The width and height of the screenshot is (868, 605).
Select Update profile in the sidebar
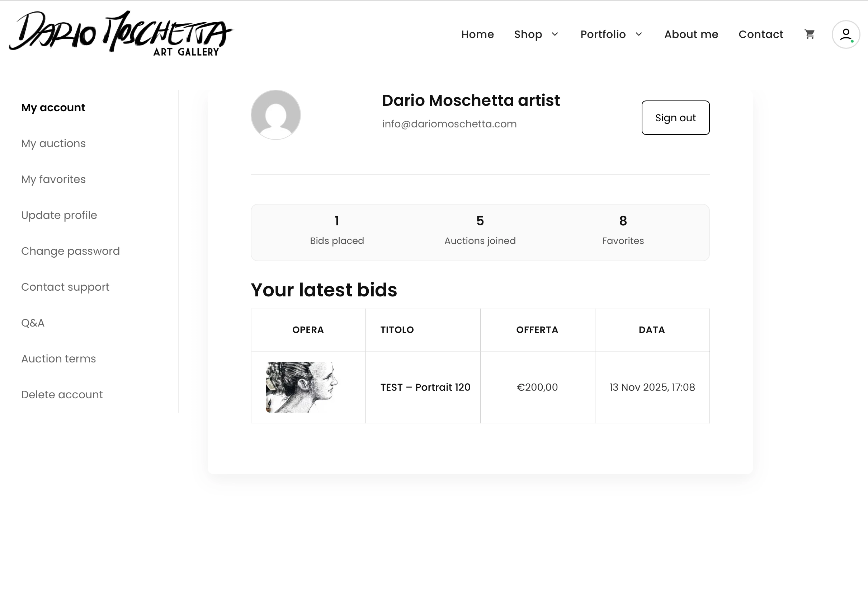click(x=59, y=215)
